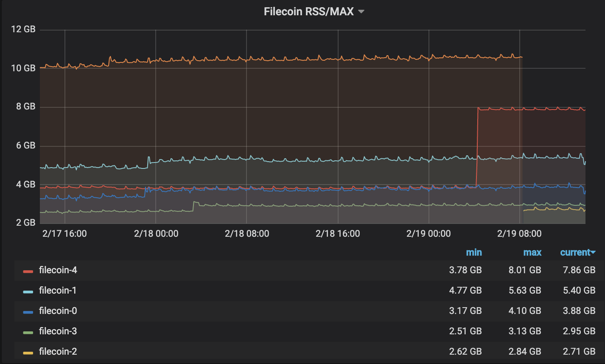Click the 2/18 08:00 x-axis time label
605x364 pixels.
(247, 234)
